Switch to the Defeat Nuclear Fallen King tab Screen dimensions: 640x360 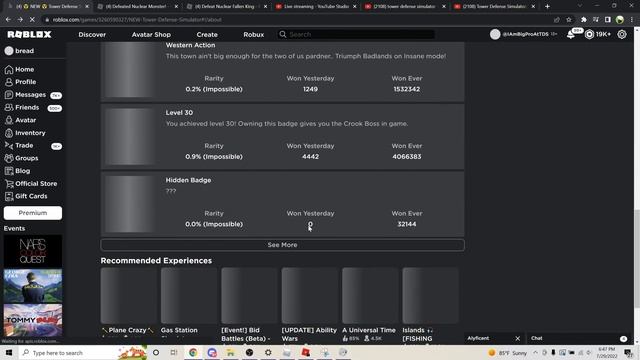point(226,7)
